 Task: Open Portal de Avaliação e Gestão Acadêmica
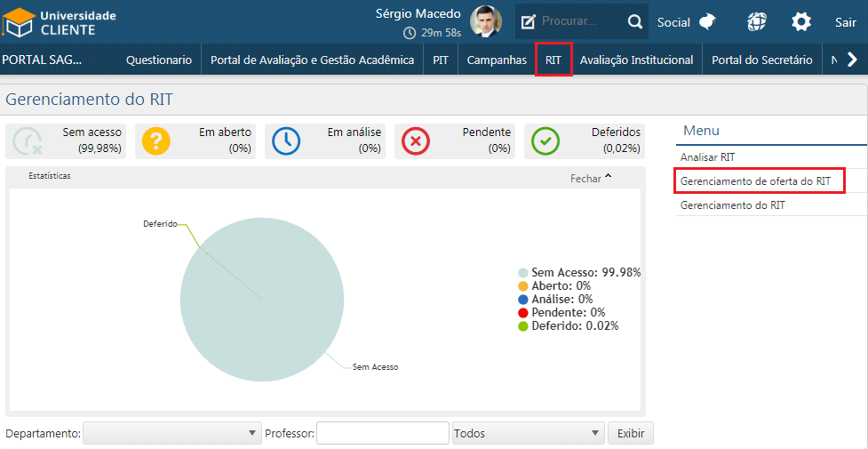312,60
